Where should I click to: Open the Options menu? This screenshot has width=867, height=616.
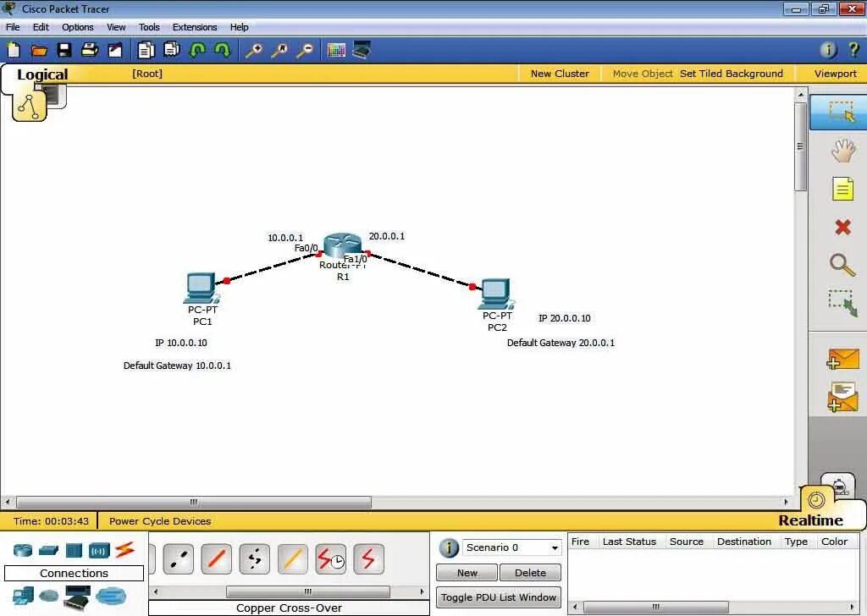77,27
